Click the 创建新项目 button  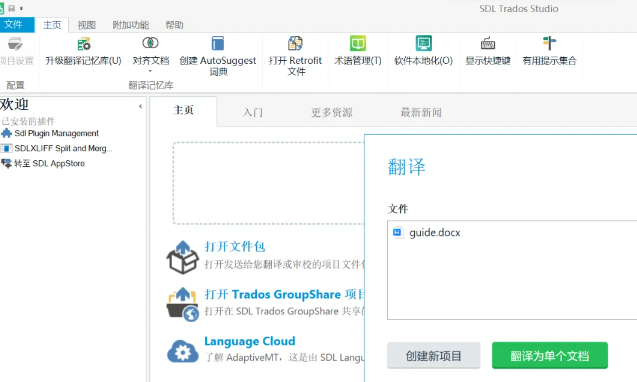pyautogui.click(x=433, y=356)
